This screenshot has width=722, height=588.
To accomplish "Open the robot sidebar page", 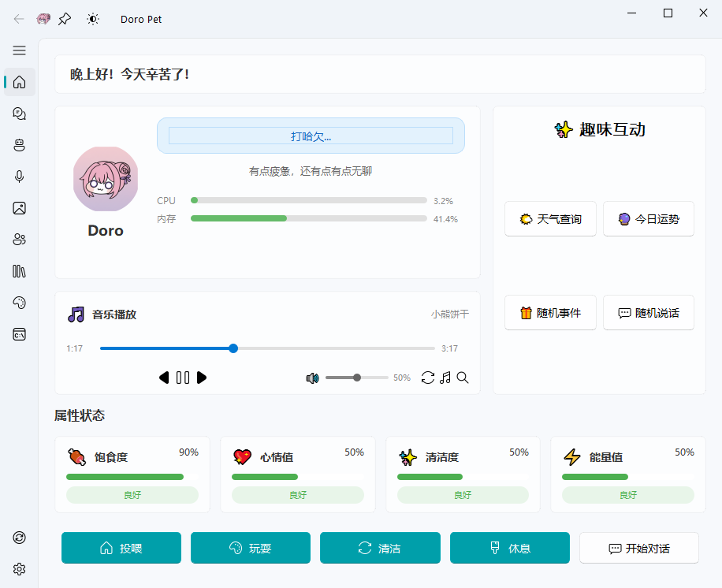I will tap(20, 145).
